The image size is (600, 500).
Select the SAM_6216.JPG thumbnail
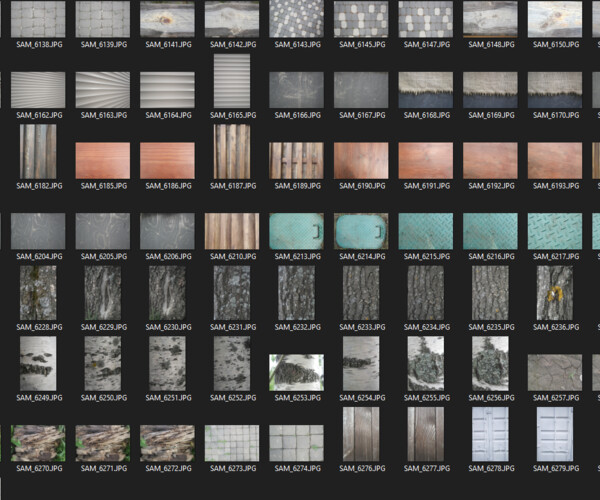click(491, 231)
